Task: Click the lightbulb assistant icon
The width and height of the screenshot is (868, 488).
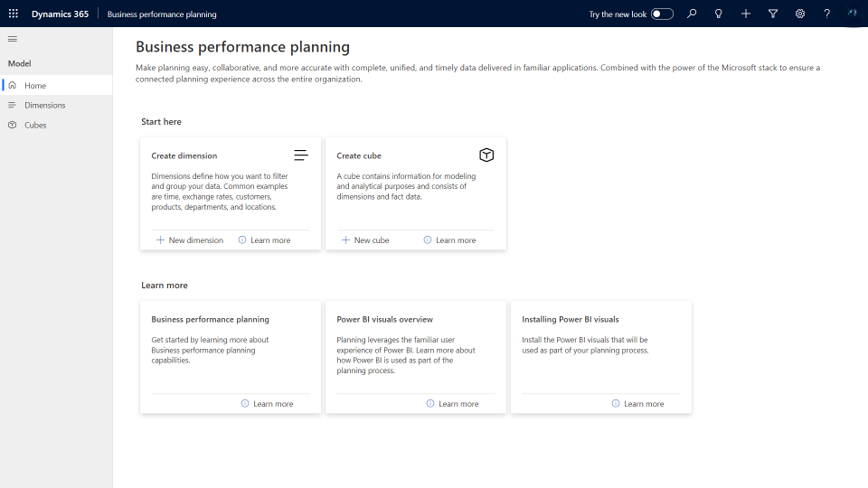Action: point(719,14)
